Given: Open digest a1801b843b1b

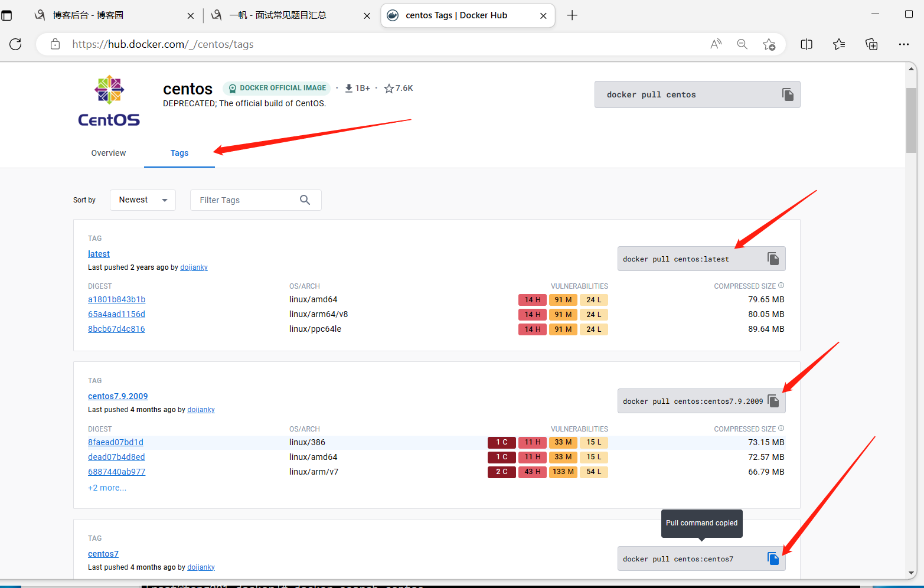Looking at the screenshot, I should (x=116, y=299).
